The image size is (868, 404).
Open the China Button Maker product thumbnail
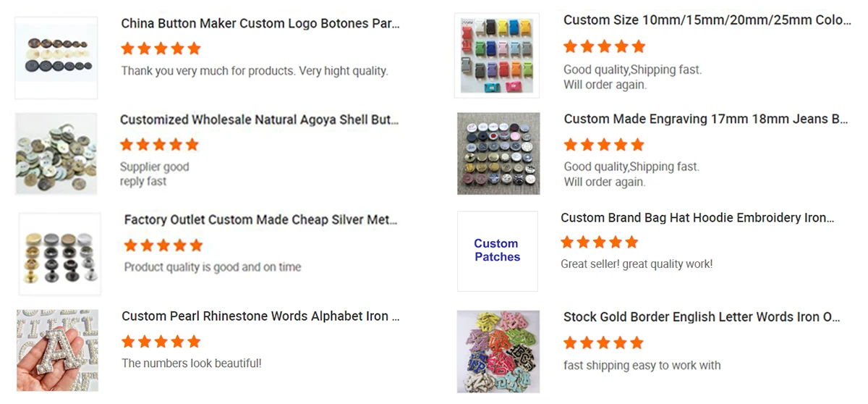pyautogui.click(x=56, y=58)
